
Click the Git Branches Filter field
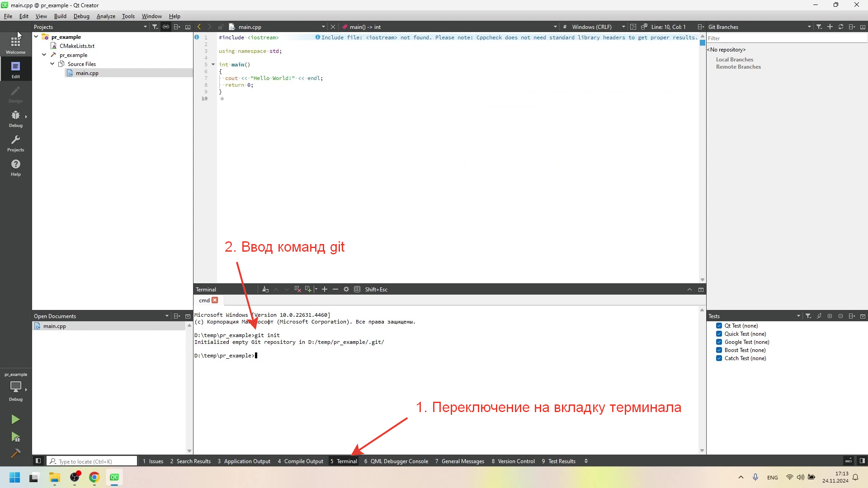coord(787,38)
